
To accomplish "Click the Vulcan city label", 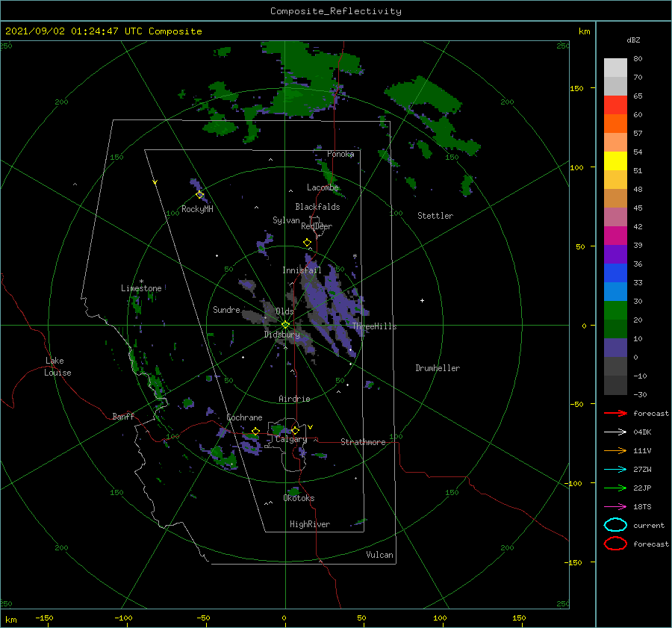I will click(380, 555).
